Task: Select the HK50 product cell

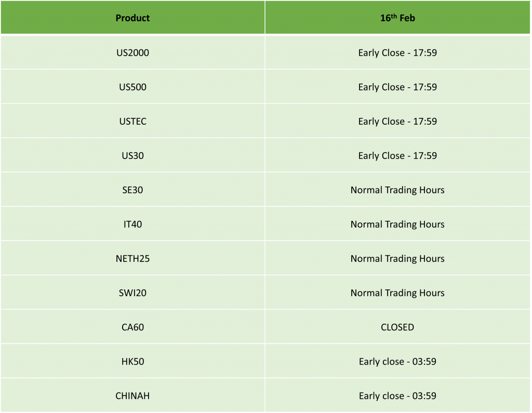Action: pyautogui.click(x=132, y=361)
